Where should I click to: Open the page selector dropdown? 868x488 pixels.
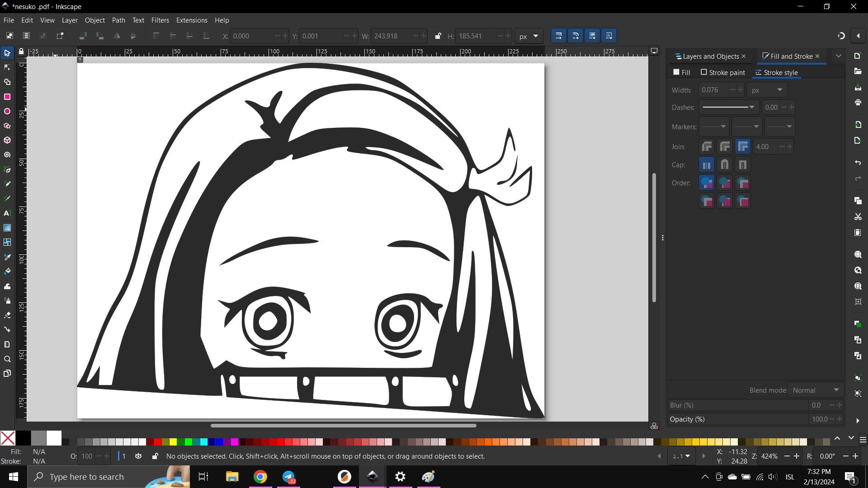(681, 456)
